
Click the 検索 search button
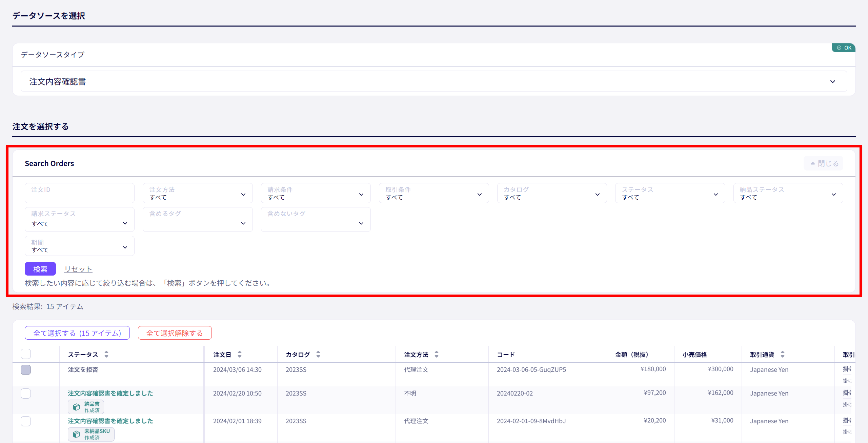coord(40,269)
